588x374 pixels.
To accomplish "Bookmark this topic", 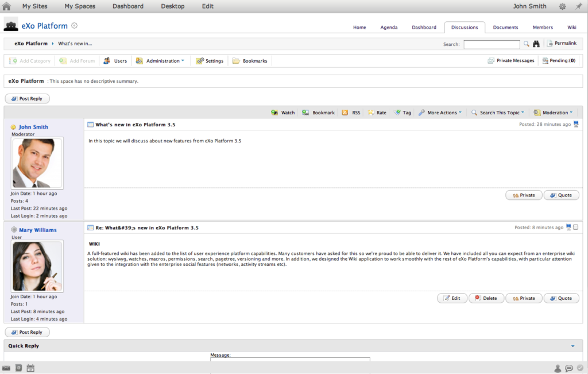I will pos(318,113).
